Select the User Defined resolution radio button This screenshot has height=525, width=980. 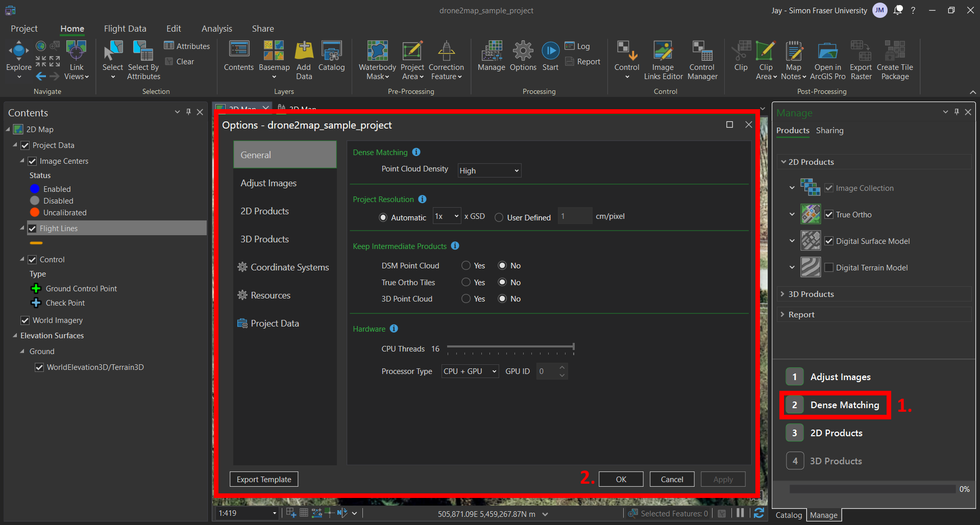click(499, 217)
